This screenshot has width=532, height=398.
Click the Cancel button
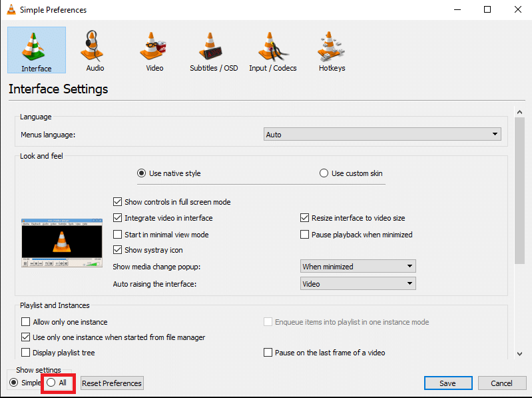(x=501, y=383)
